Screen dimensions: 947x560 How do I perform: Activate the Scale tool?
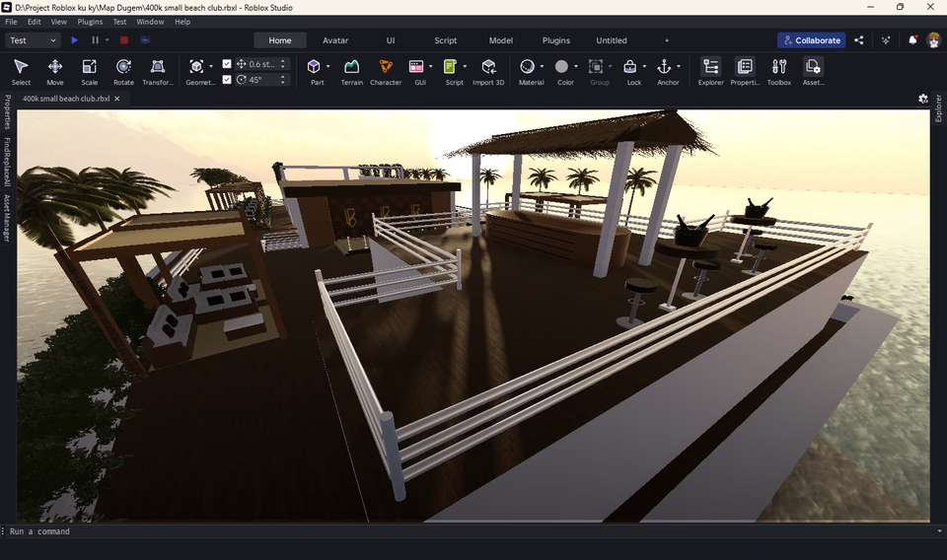(89, 67)
